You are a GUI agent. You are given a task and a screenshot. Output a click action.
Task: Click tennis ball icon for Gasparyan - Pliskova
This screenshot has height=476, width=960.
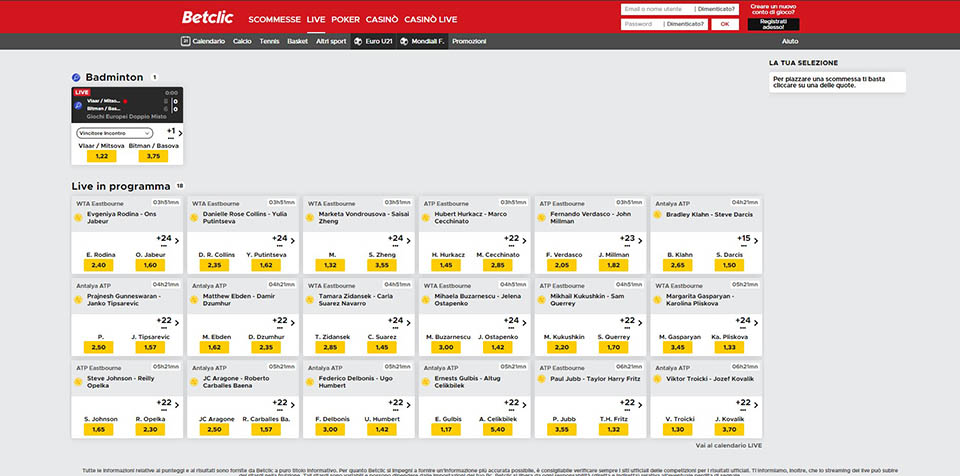coord(657,299)
